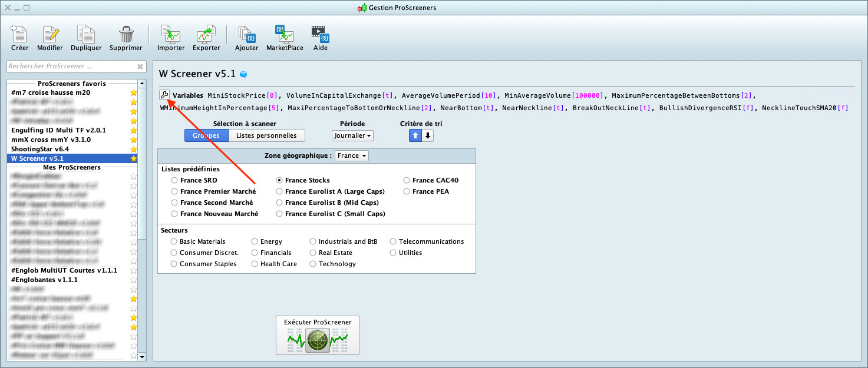This screenshot has height=368, width=868.
Task: Choose France Eurolist A (Large Caps)
Action: pyautogui.click(x=279, y=191)
